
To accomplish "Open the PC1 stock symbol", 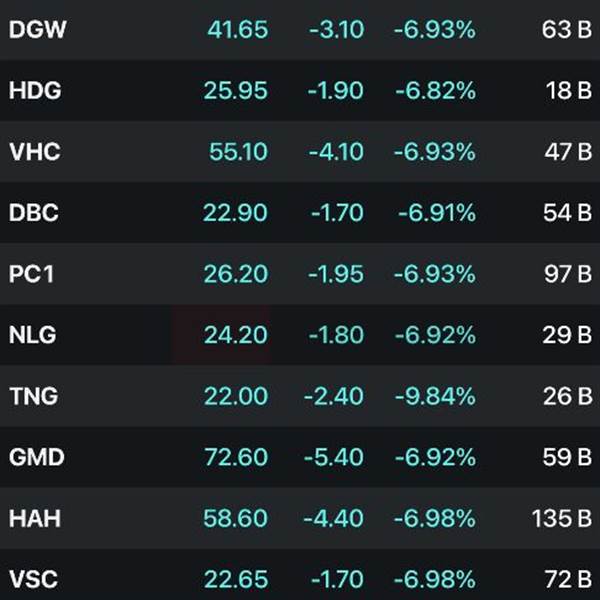I will pyautogui.click(x=31, y=274).
